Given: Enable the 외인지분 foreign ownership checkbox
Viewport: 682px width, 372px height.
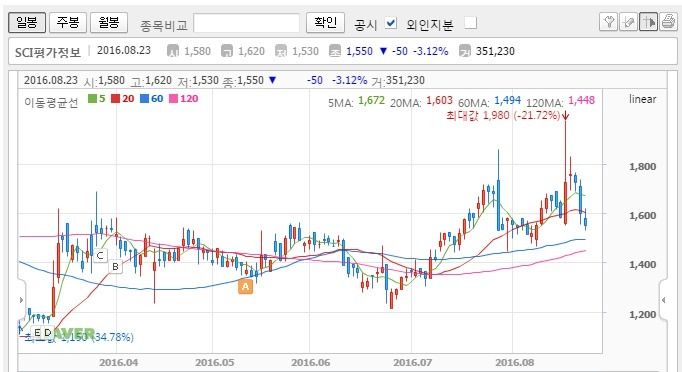Looking at the screenshot, I should coord(470,23).
